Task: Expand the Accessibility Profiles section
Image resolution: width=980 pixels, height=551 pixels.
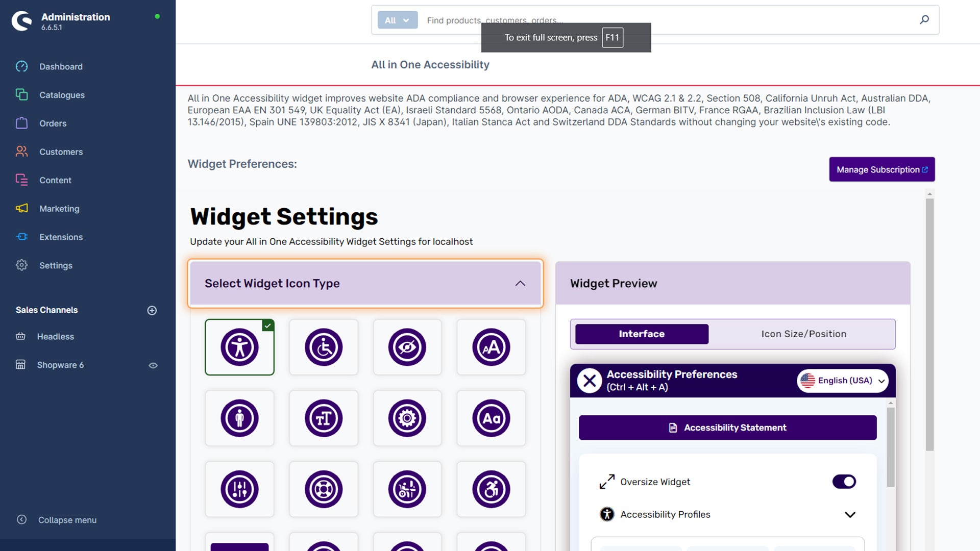Action: tap(849, 515)
